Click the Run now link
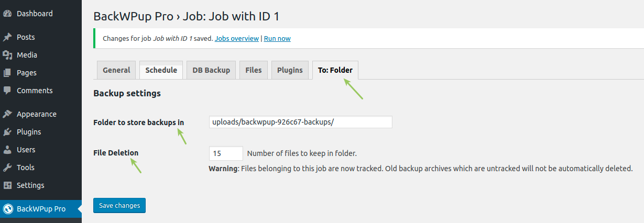This screenshot has height=223, width=644. tap(277, 38)
